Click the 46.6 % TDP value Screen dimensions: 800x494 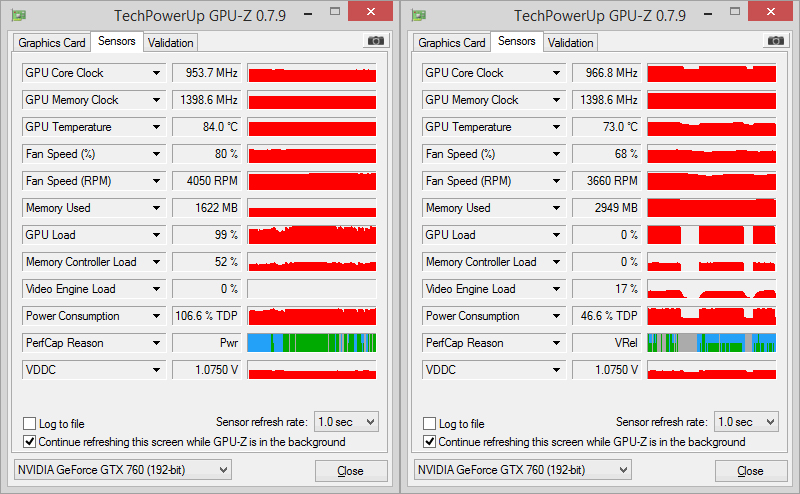point(606,316)
